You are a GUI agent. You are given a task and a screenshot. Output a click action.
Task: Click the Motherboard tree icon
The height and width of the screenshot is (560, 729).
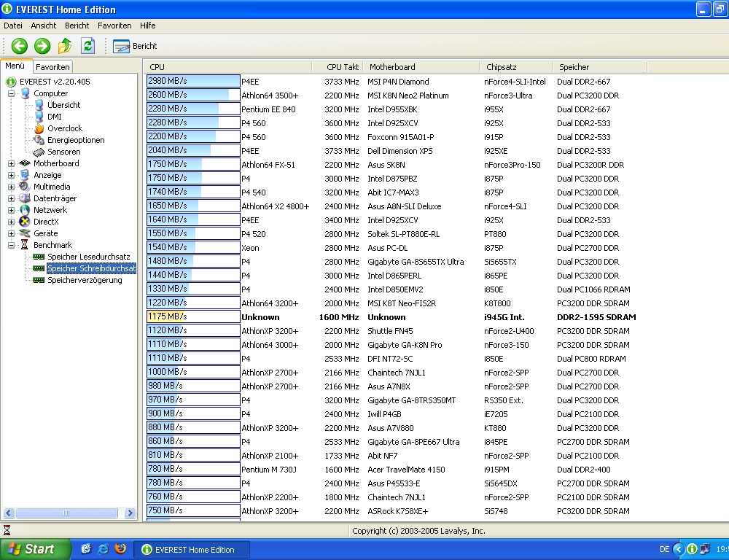point(25,163)
